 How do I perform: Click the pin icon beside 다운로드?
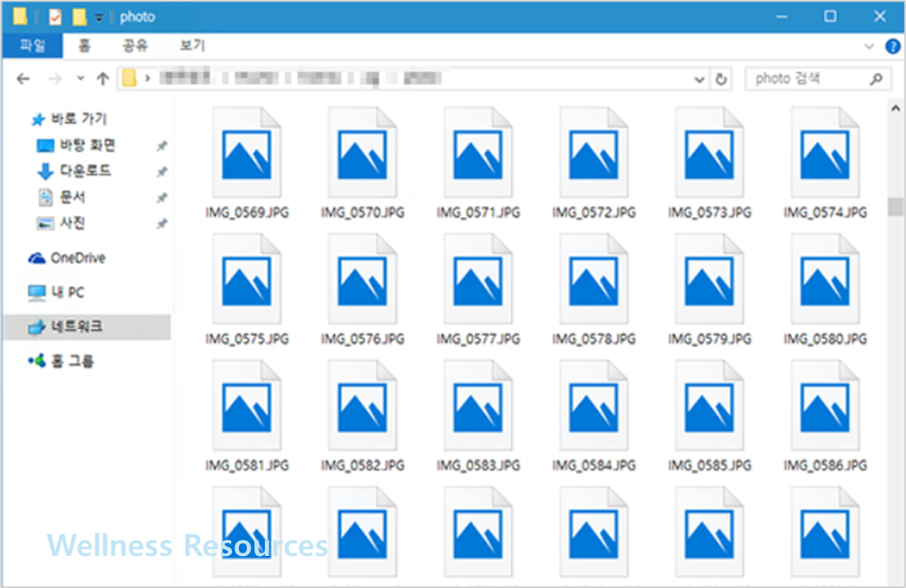162,172
